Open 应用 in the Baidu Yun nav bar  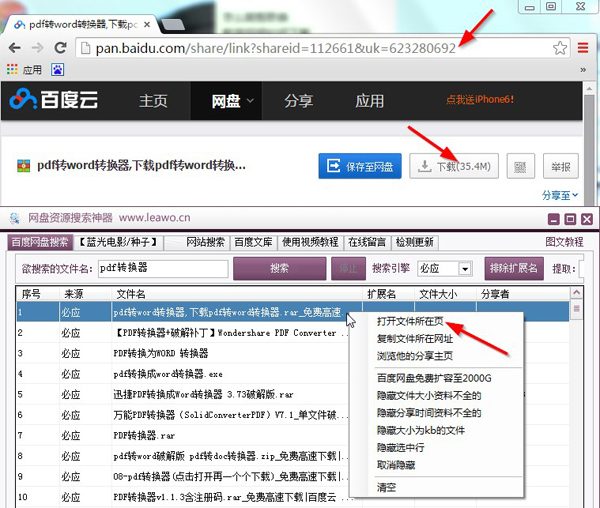coord(369,101)
